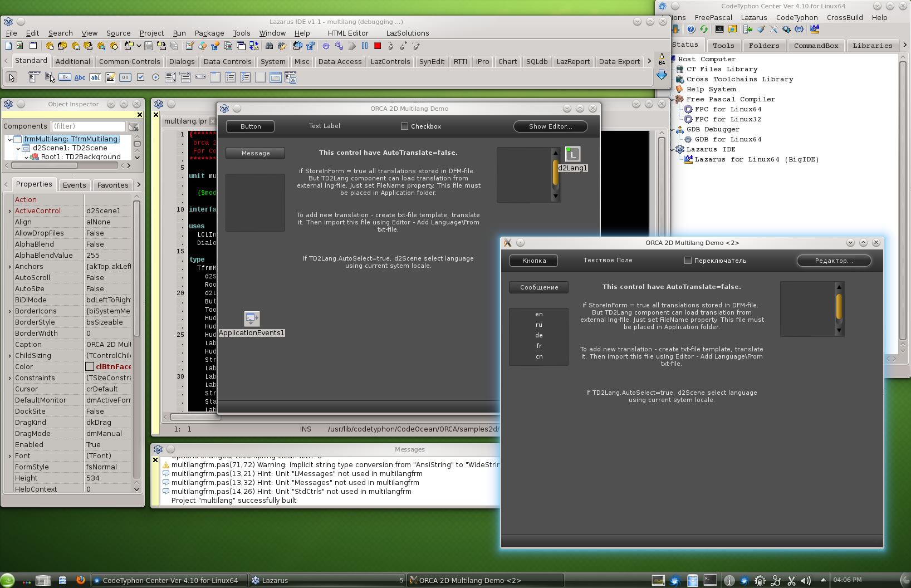Click the New Form toolbar icon
Viewport: 911px width, 588px height.
(33, 46)
